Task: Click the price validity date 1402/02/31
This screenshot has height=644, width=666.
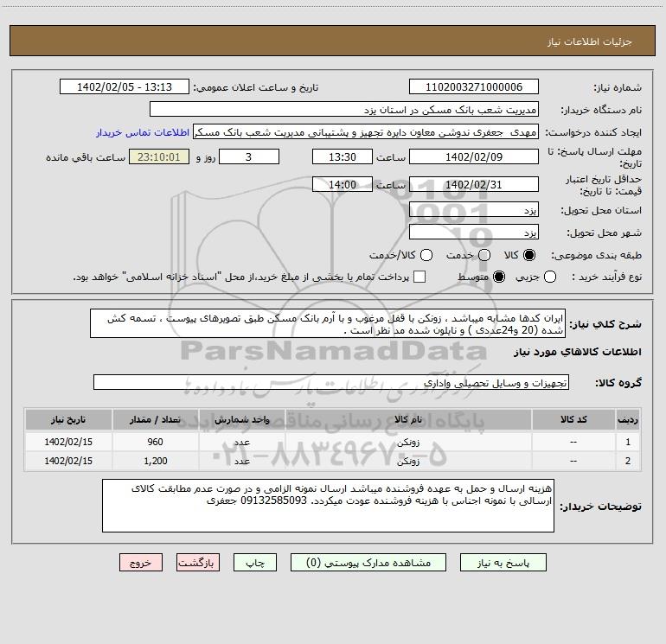Action: [474, 184]
